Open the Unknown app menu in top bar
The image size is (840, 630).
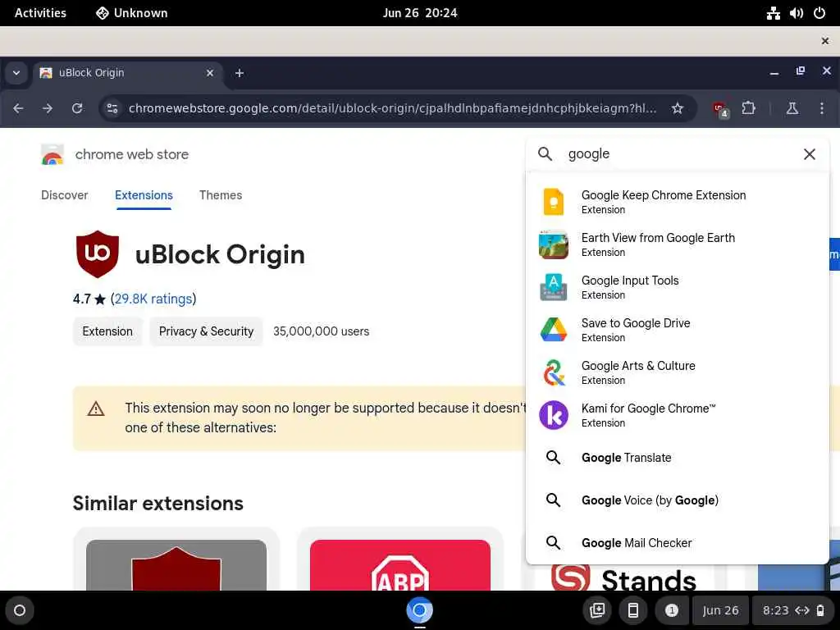pyautogui.click(x=132, y=13)
